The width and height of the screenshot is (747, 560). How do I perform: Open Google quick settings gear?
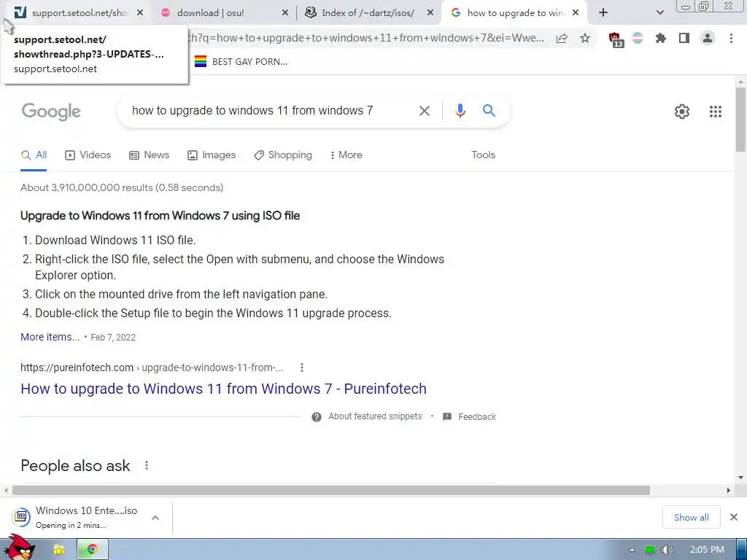(682, 112)
